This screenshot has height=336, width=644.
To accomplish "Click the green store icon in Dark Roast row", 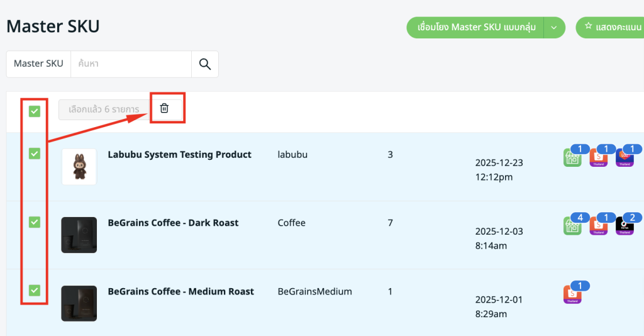I will click(x=572, y=226).
